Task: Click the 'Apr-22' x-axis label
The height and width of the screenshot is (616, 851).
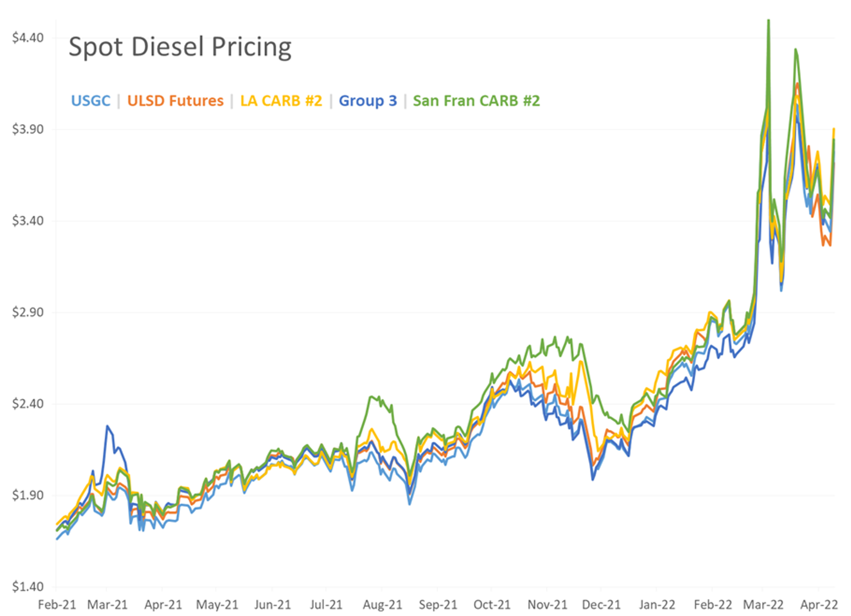Action: coord(819,605)
